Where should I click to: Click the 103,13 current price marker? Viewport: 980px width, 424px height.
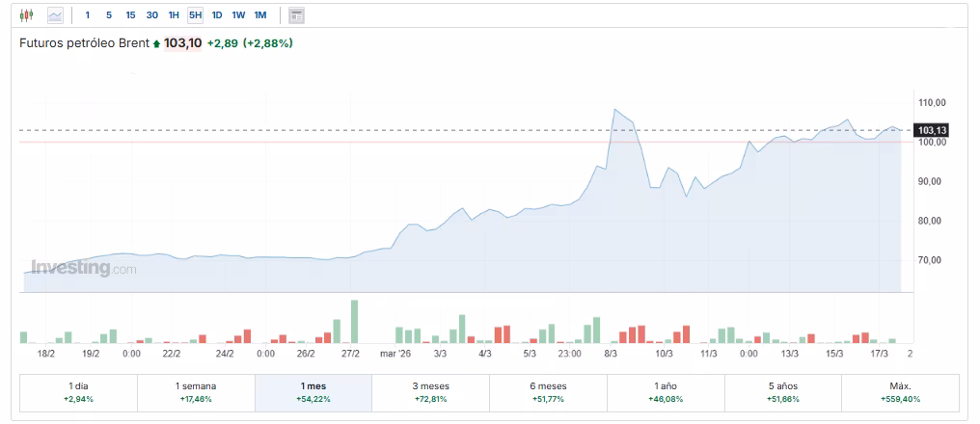pyautogui.click(x=931, y=130)
